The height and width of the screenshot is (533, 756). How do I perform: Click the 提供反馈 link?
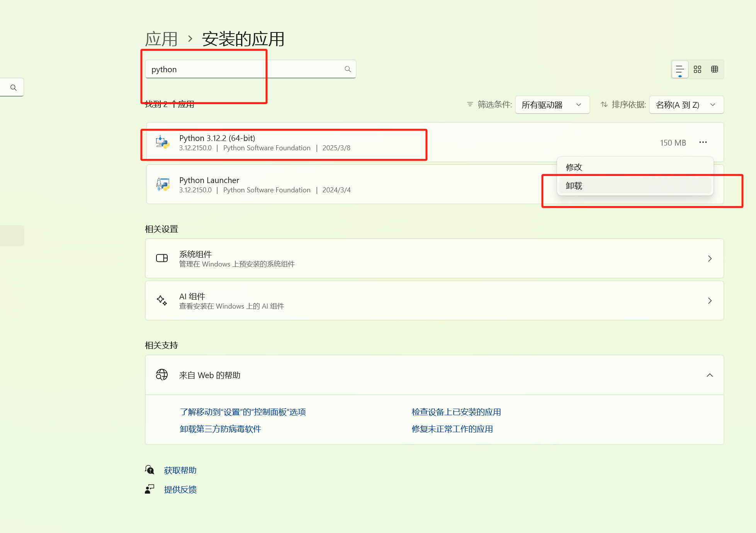tap(180, 490)
